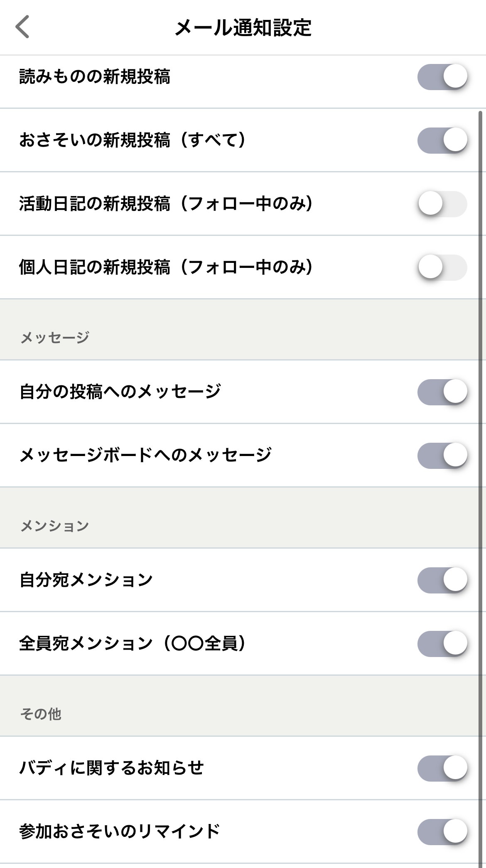Tap the バディに関するお知らせ label text

click(111, 767)
